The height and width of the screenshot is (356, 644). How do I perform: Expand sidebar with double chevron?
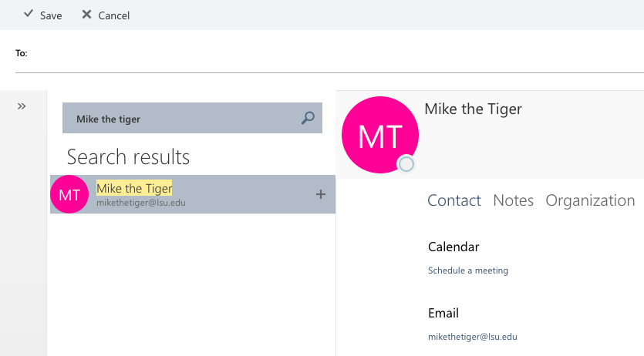[22, 106]
